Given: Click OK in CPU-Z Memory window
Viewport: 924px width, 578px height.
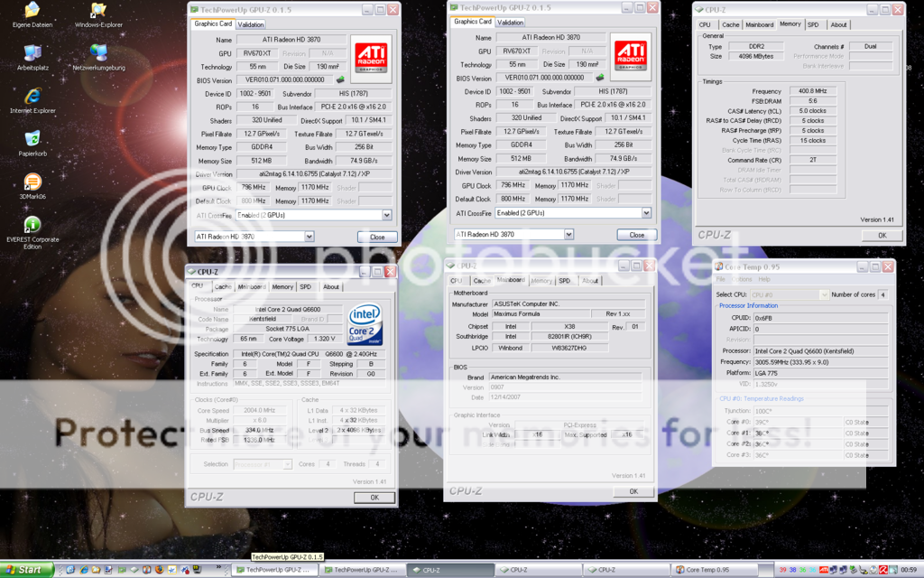Looking at the screenshot, I should 882,235.
